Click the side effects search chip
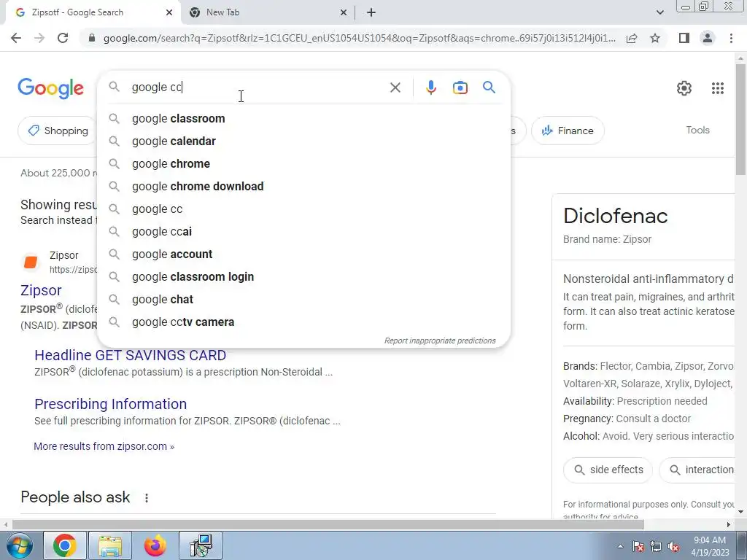 tap(608, 470)
